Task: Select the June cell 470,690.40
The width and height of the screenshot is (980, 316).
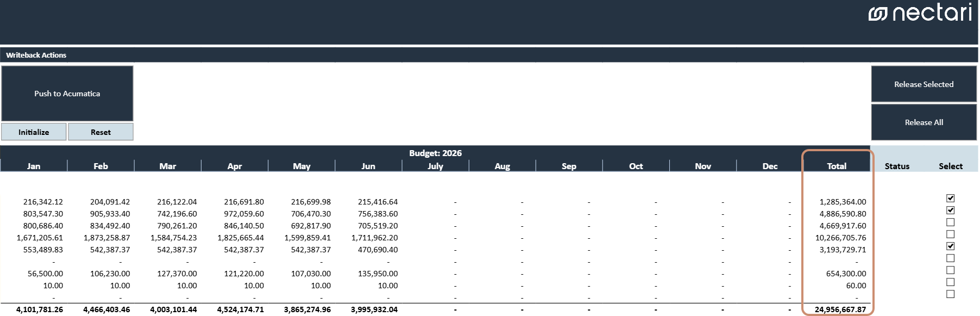Action: click(378, 250)
